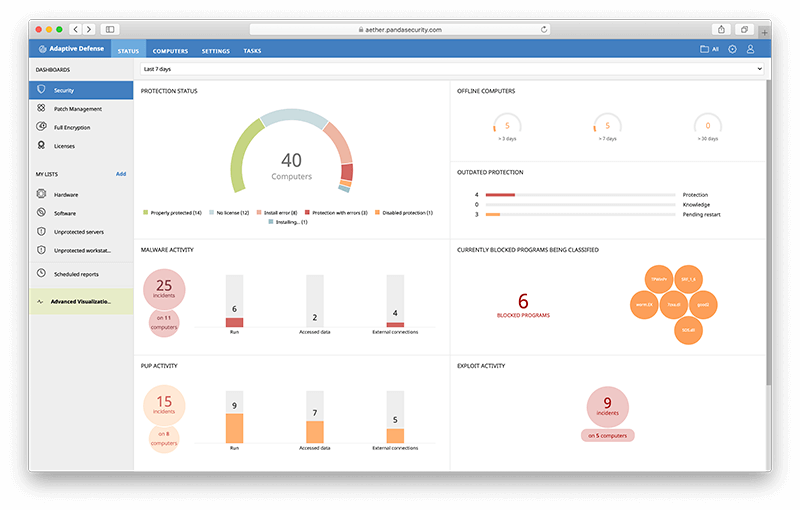The width and height of the screenshot is (800, 510).
Task: Click the help icon in top bar
Action: click(733, 49)
